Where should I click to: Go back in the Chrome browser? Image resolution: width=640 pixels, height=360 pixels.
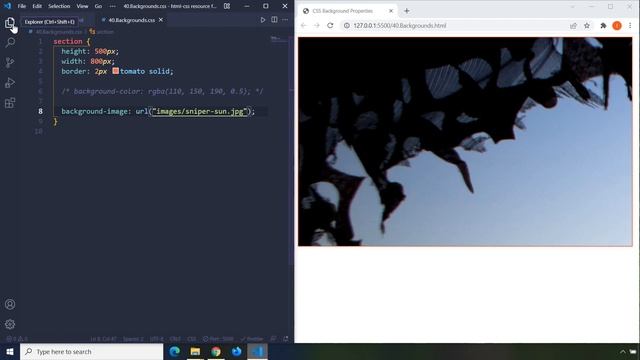pyautogui.click(x=303, y=25)
